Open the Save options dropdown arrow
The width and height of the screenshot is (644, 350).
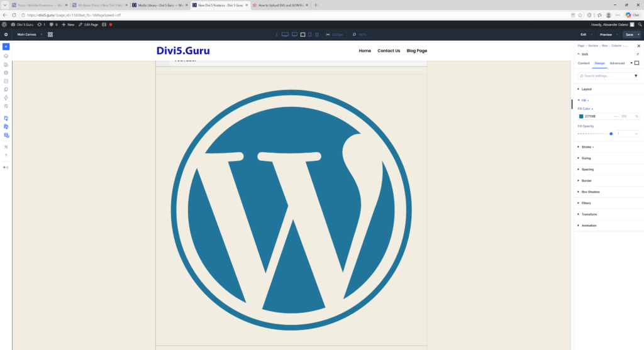pos(638,35)
